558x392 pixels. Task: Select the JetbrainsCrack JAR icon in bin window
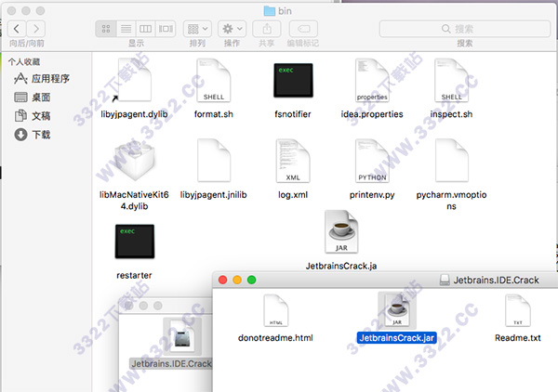[x=341, y=231]
